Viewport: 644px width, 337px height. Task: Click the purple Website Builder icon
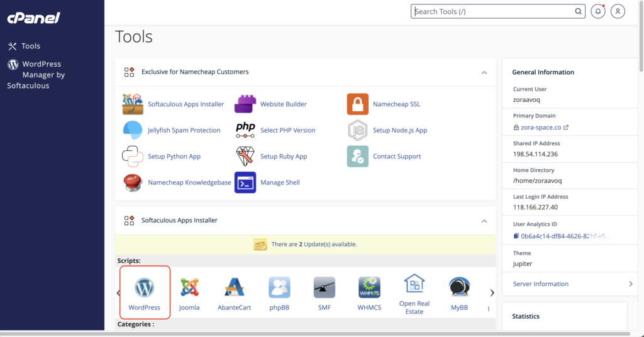[245, 104]
